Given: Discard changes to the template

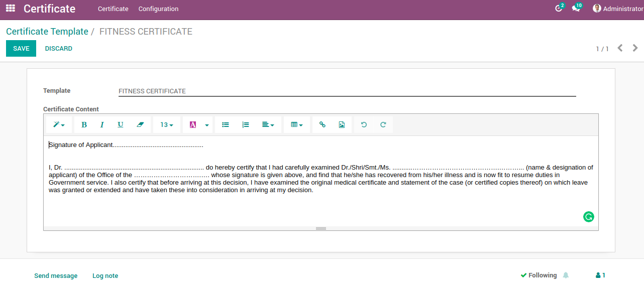Looking at the screenshot, I should click(59, 49).
